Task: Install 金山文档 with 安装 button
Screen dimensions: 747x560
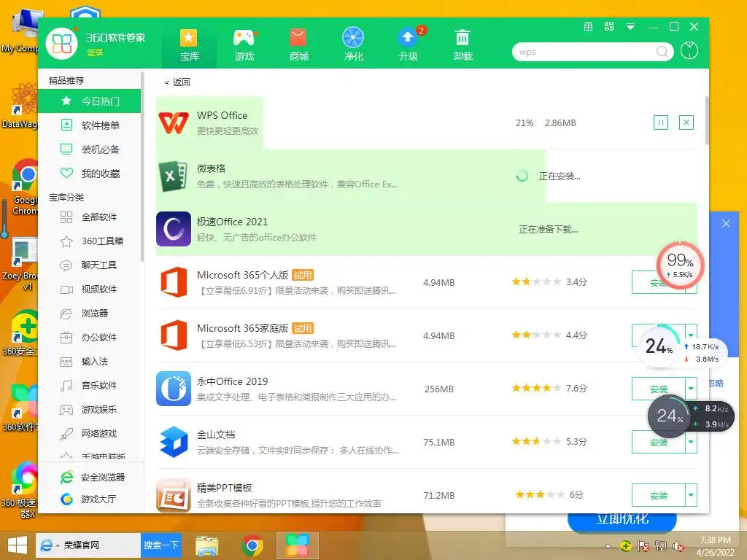Action: click(x=659, y=443)
